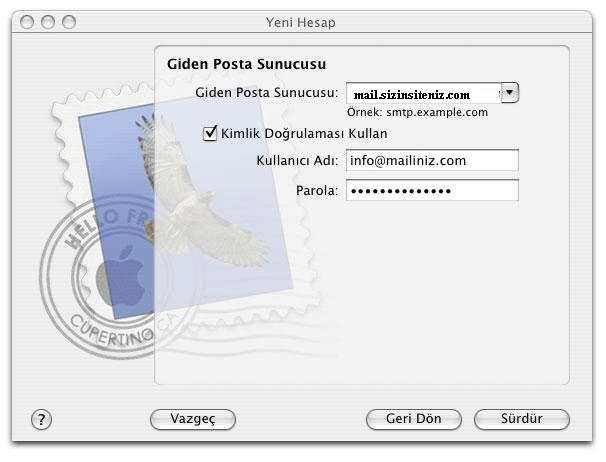Click the outgoing mail server text field
Viewport: 606px width, 462px height.
[424, 93]
